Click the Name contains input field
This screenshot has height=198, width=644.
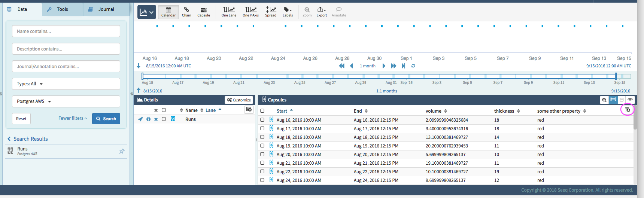tap(66, 31)
